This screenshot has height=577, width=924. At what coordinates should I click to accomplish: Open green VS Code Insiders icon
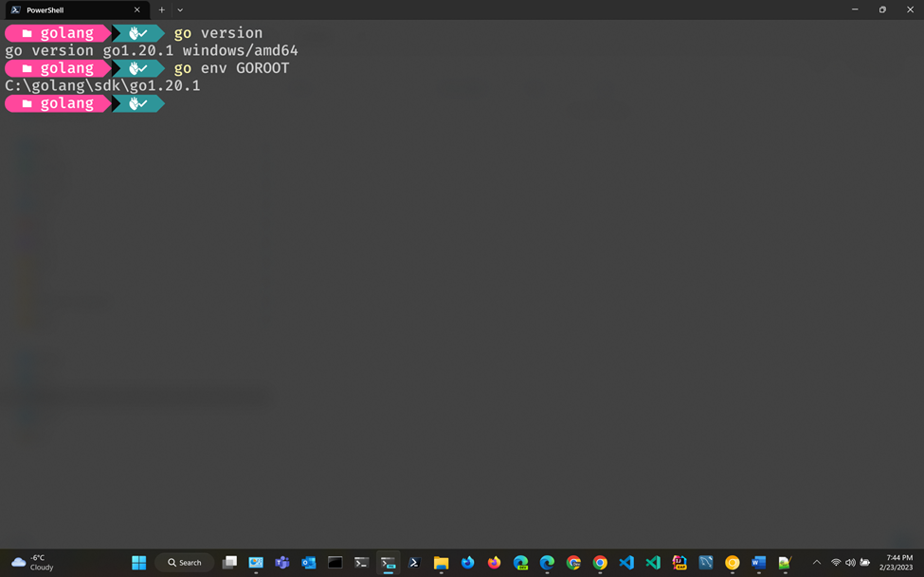tap(653, 562)
